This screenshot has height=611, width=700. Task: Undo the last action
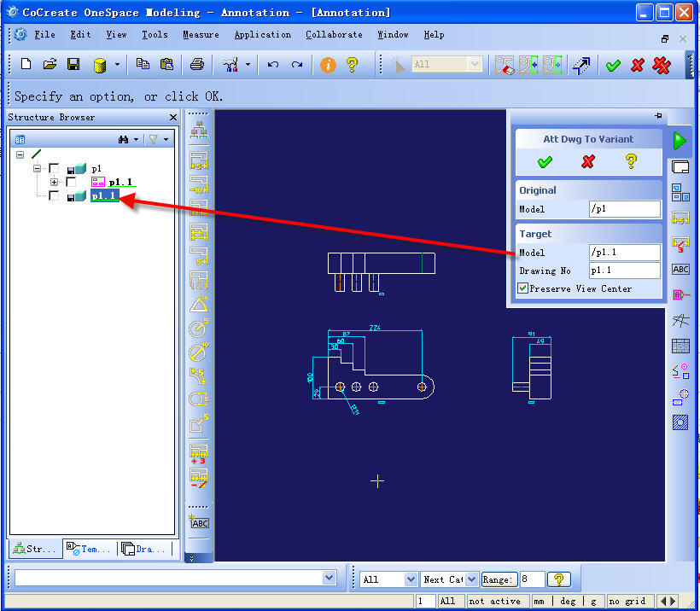[x=273, y=65]
